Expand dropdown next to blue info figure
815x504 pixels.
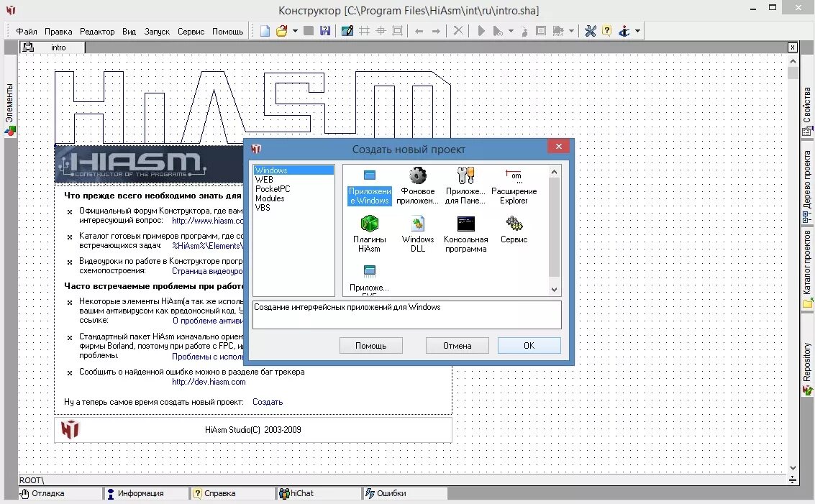638,31
